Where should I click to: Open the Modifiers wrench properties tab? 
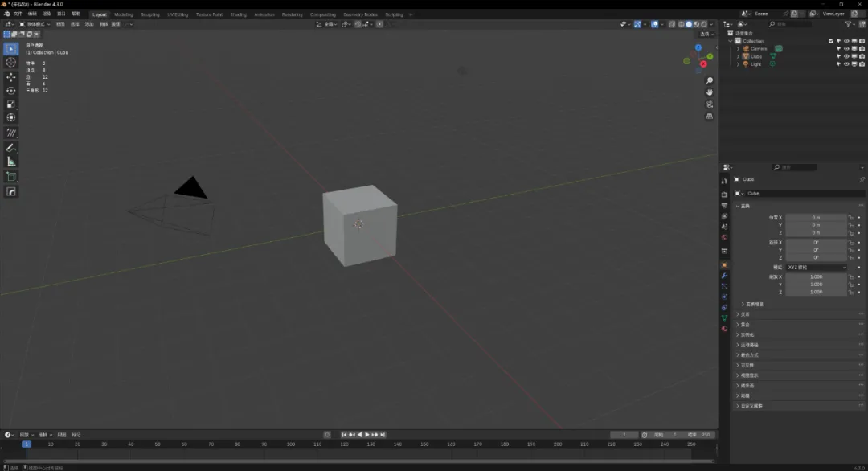(724, 276)
